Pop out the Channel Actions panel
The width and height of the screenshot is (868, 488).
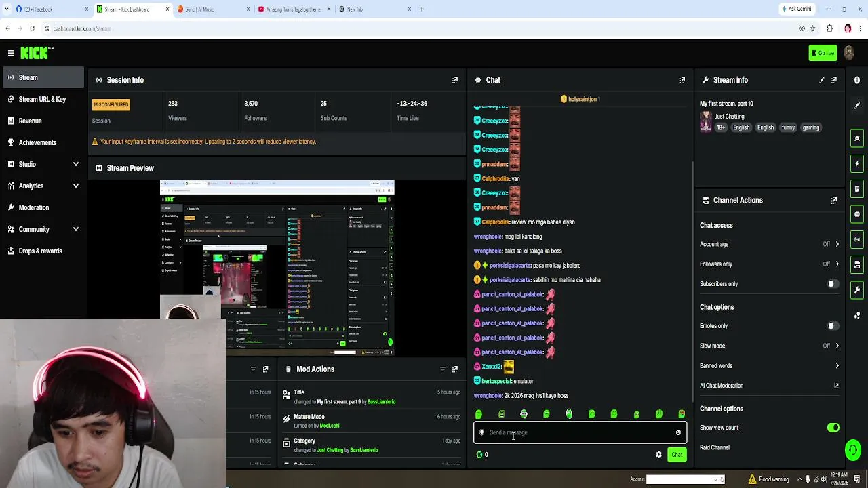click(x=834, y=200)
